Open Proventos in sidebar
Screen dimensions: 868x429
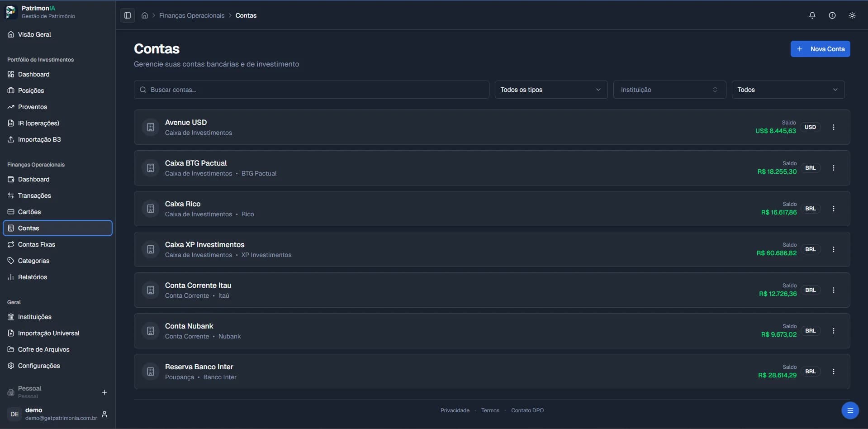57,107
